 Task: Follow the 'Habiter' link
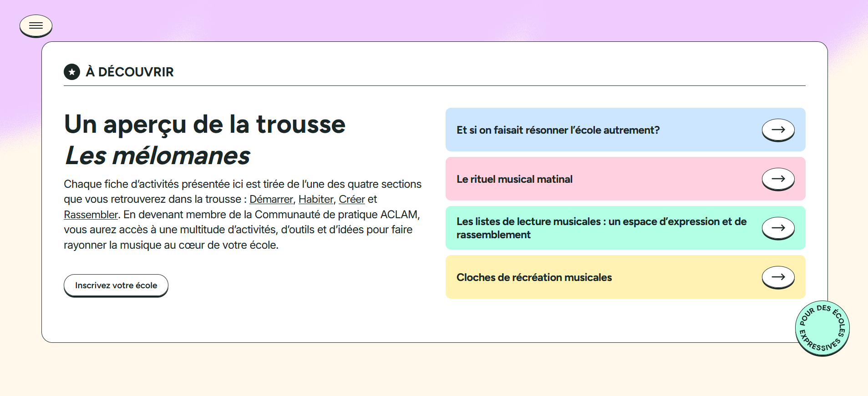coord(316,200)
